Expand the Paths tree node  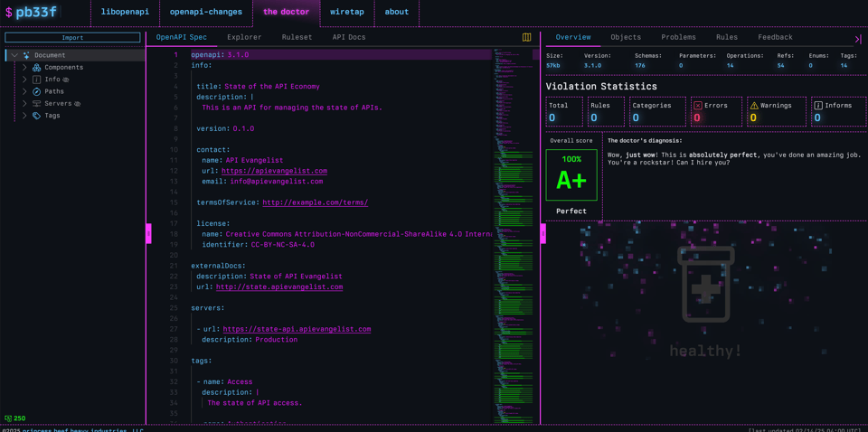pyautogui.click(x=24, y=91)
